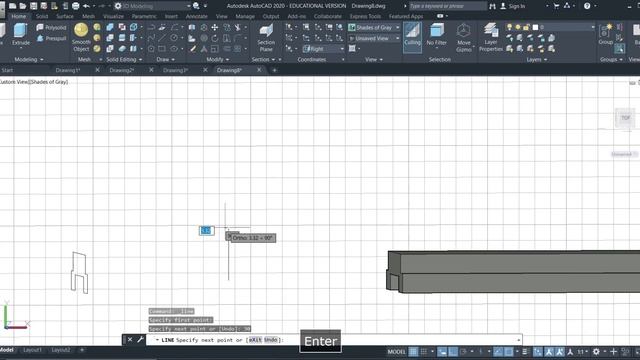Expand the Draw panel

click(165, 60)
